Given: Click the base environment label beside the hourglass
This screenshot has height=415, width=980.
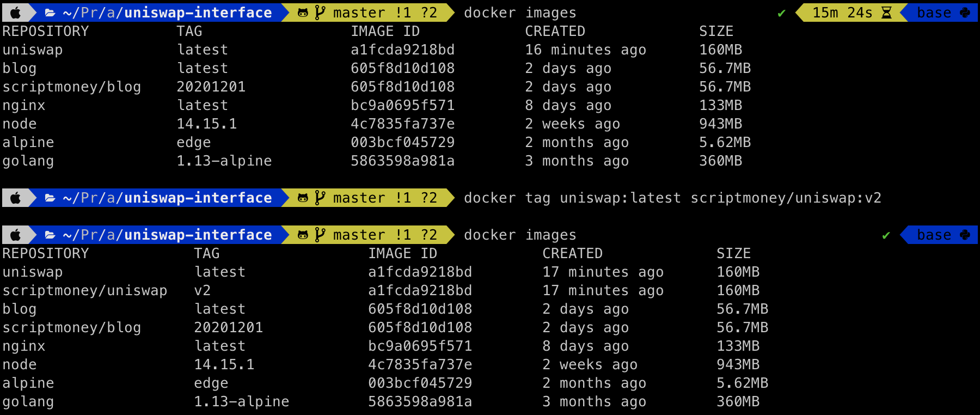Looking at the screenshot, I should point(934,13).
